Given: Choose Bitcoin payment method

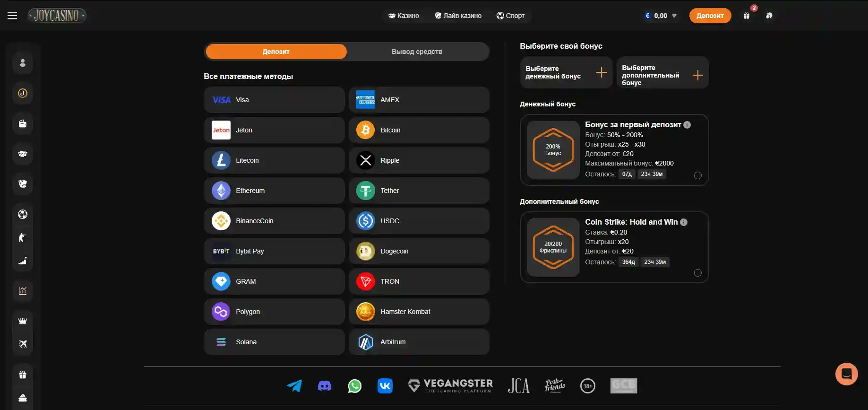Looking at the screenshot, I should (x=419, y=130).
